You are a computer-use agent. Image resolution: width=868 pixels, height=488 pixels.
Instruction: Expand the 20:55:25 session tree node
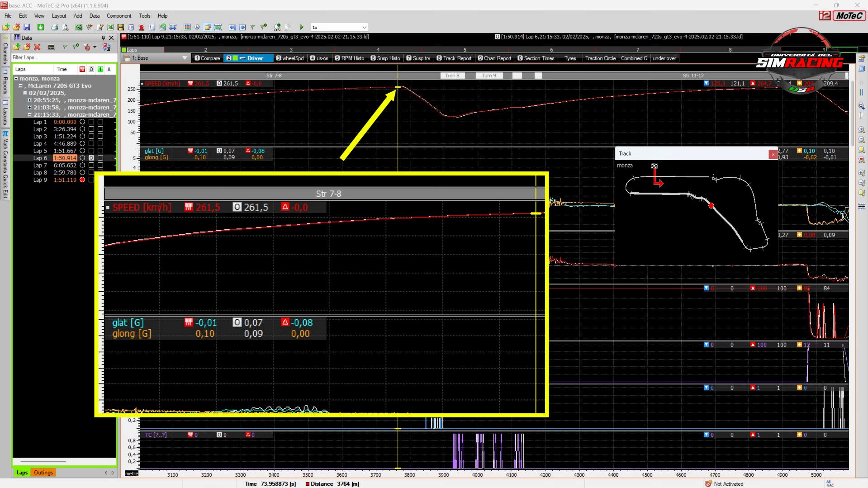pyautogui.click(x=30, y=100)
